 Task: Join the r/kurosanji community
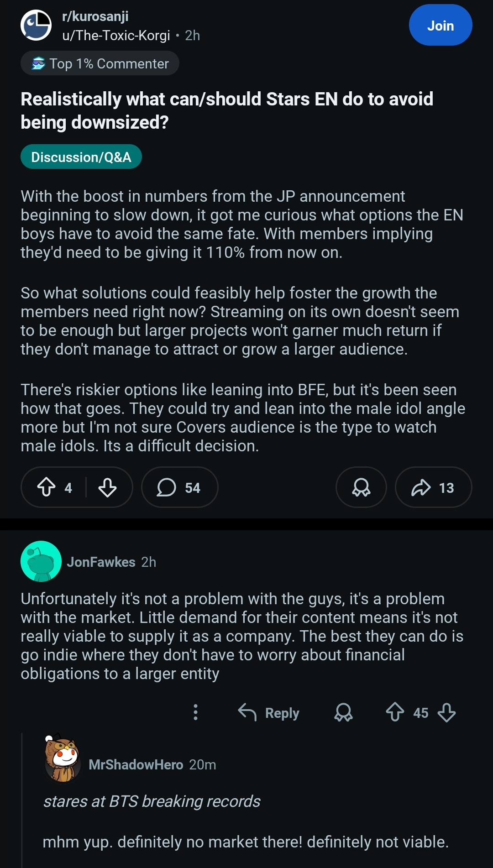coord(440,26)
